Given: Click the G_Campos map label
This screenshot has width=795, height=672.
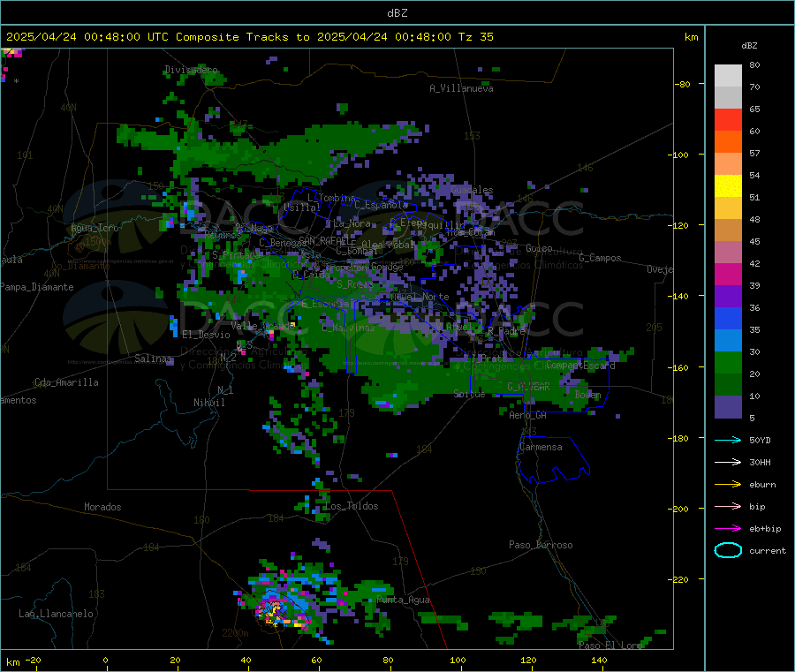Looking at the screenshot, I should coord(601,258).
